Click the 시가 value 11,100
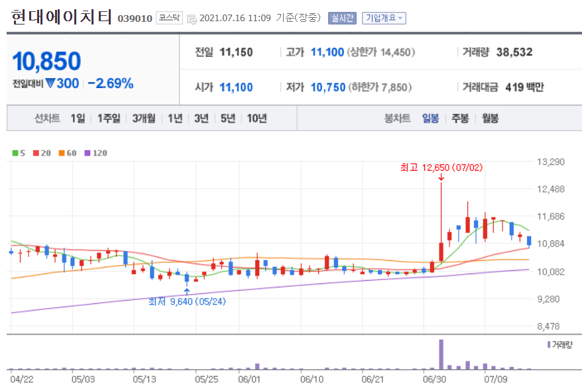This screenshot has height=392, width=582. [x=236, y=87]
